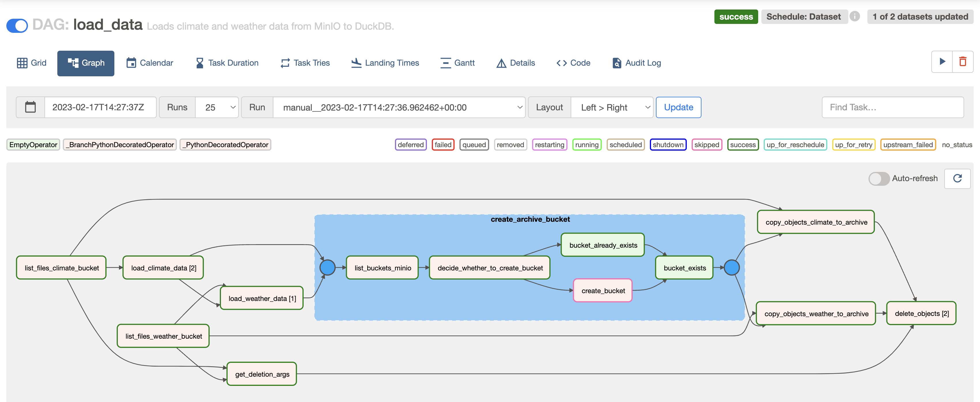The image size is (980, 402).
Task: Trigger the DAG with the play icon
Action: point(942,62)
